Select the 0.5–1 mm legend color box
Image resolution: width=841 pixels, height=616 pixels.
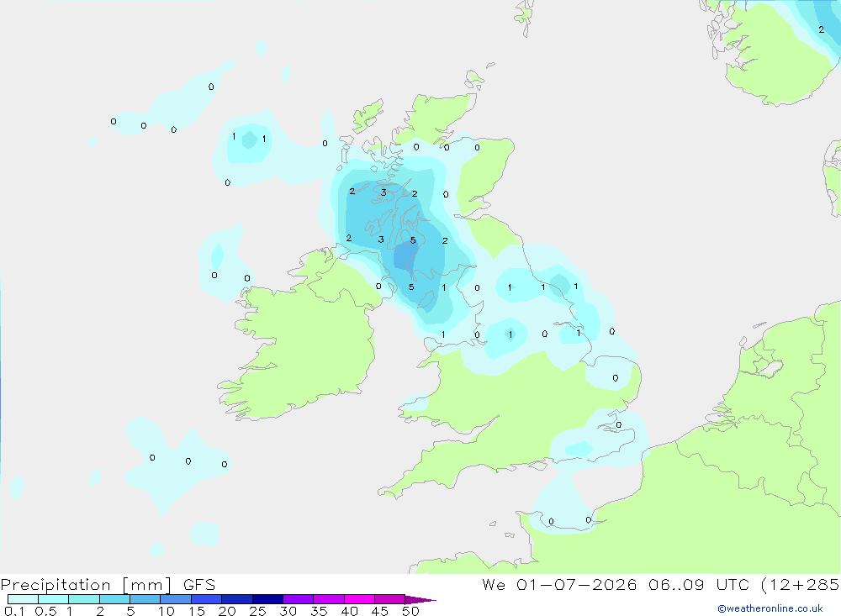point(54,599)
